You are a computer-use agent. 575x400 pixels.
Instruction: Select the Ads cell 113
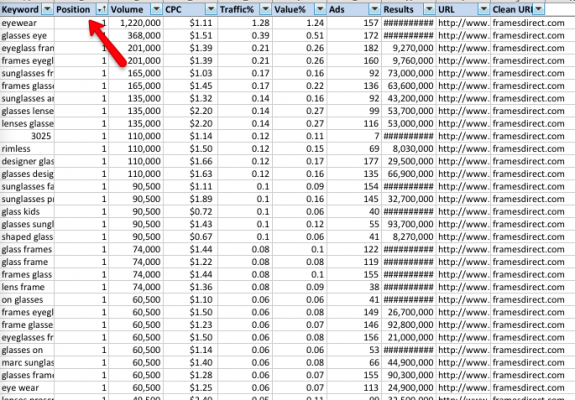pos(354,388)
